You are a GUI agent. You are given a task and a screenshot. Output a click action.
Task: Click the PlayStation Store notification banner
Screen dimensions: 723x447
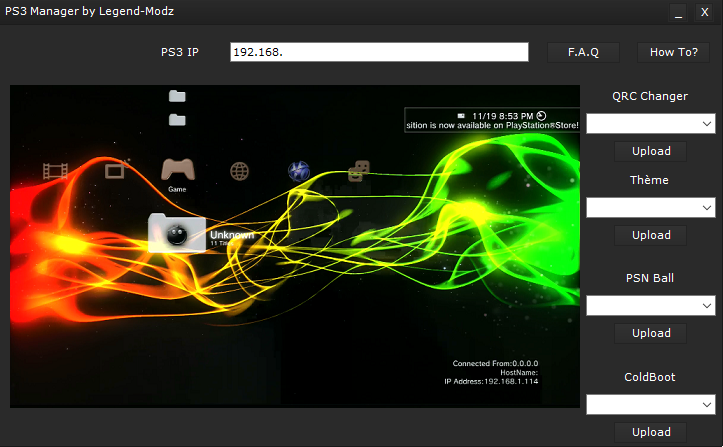(492, 120)
